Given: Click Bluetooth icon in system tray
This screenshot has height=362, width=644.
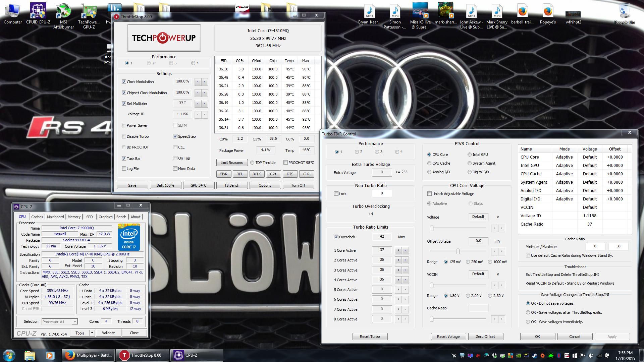Looking at the screenshot, I should pyautogui.click(x=558, y=356).
